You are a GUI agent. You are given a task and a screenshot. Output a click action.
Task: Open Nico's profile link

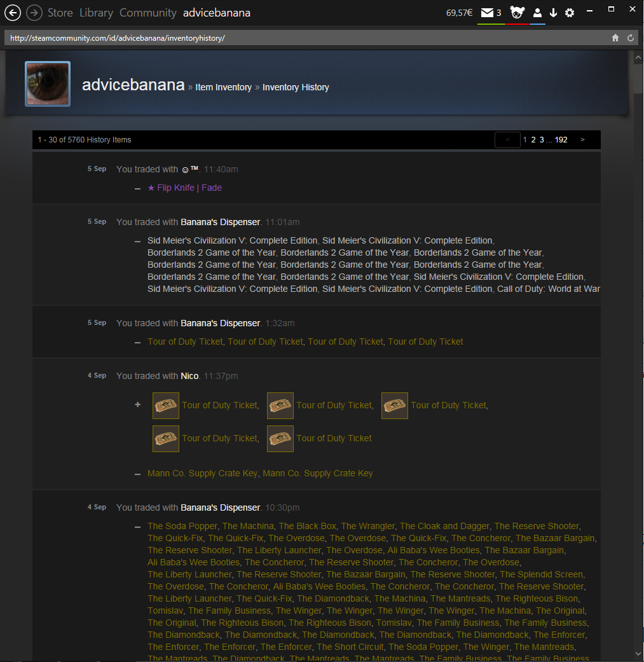(x=189, y=376)
